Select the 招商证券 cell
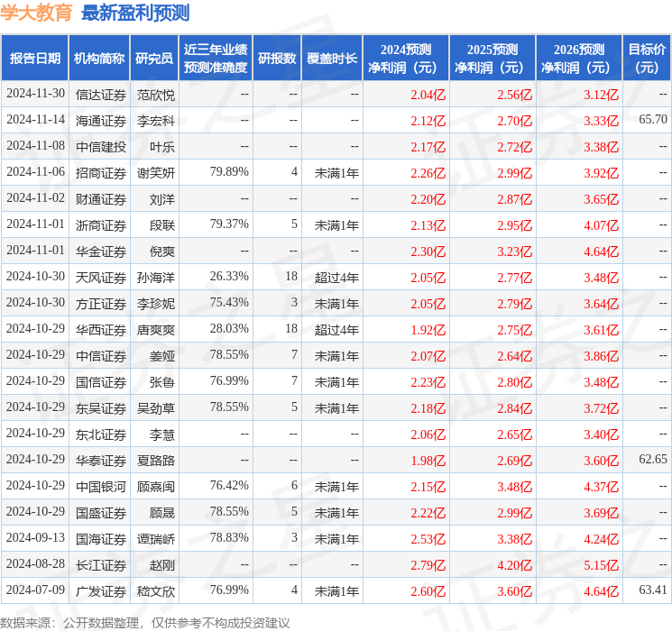Screen dimensions: 672x631 [101, 173]
